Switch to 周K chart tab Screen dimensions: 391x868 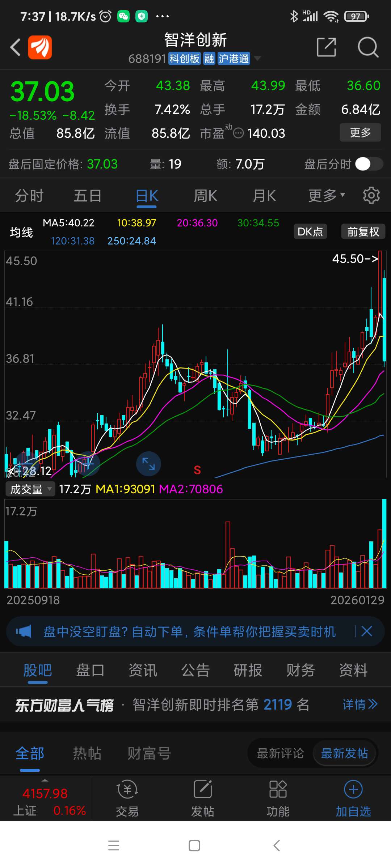205,196
